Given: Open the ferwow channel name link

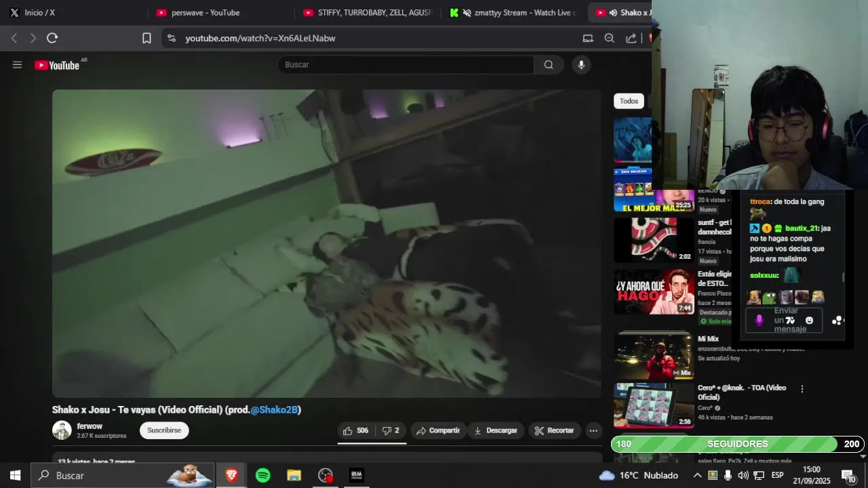Looking at the screenshot, I should click(90, 426).
